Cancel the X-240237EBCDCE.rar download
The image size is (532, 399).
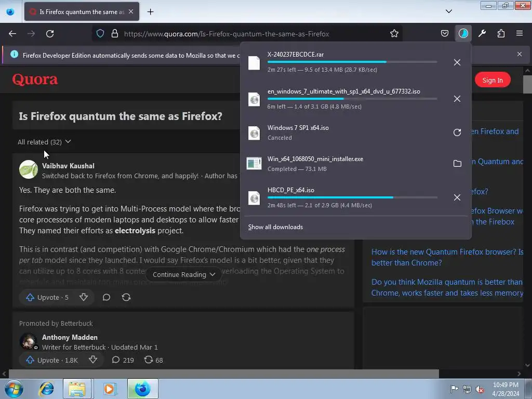(x=457, y=62)
